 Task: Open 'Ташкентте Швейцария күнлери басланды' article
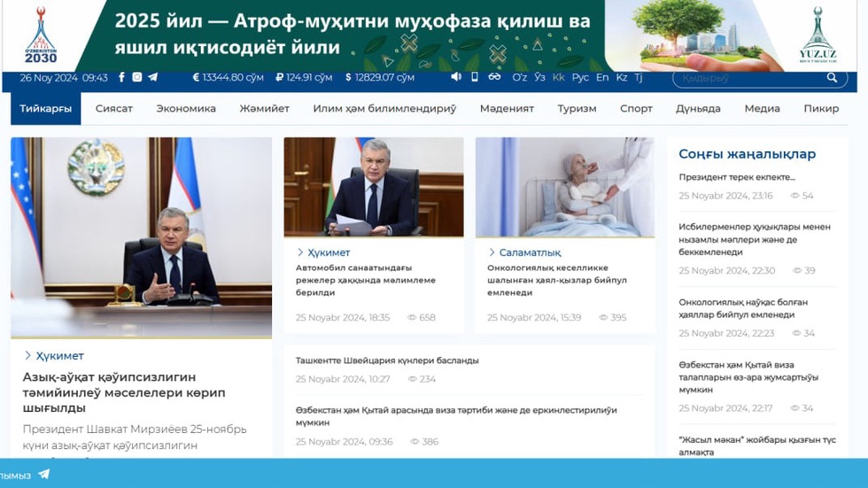pyautogui.click(x=387, y=360)
